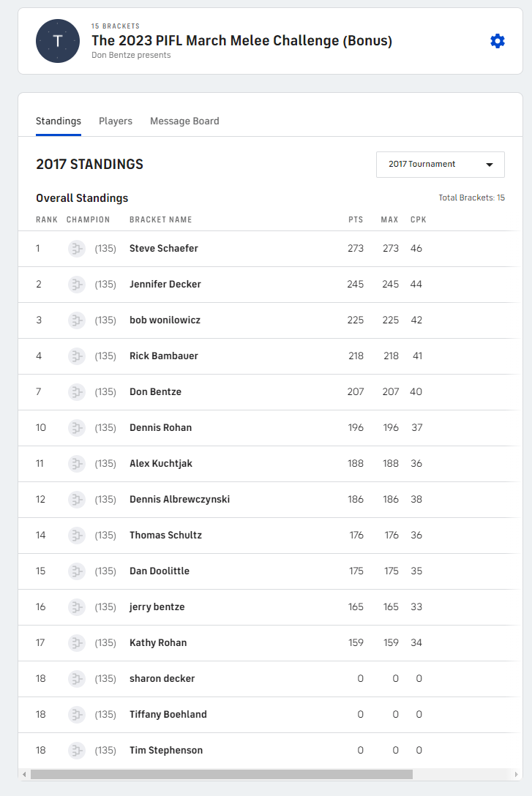Click the horizontal scrollbar thumb
The image size is (532, 796).
[x=221, y=774]
